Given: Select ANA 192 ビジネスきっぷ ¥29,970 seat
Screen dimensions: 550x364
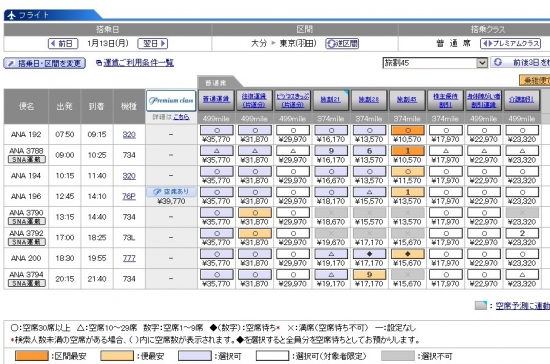Looking at the screenshot, I should (293, 130).
